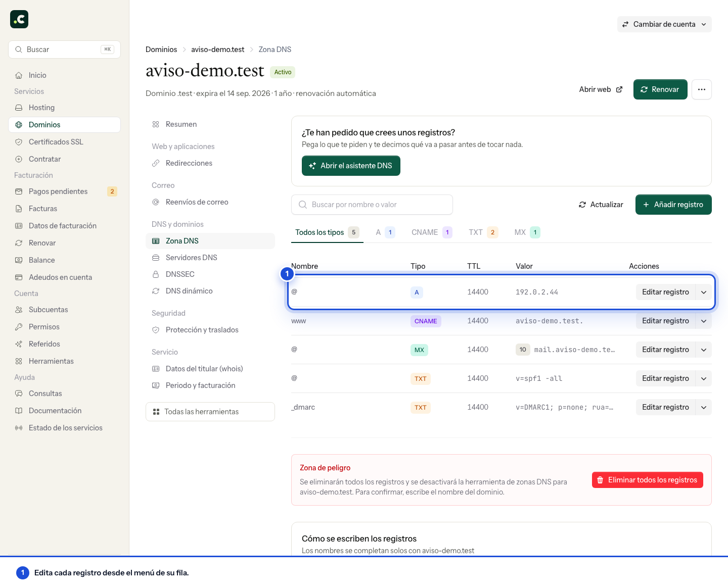Click the Facturas file icon

[19, 209]
